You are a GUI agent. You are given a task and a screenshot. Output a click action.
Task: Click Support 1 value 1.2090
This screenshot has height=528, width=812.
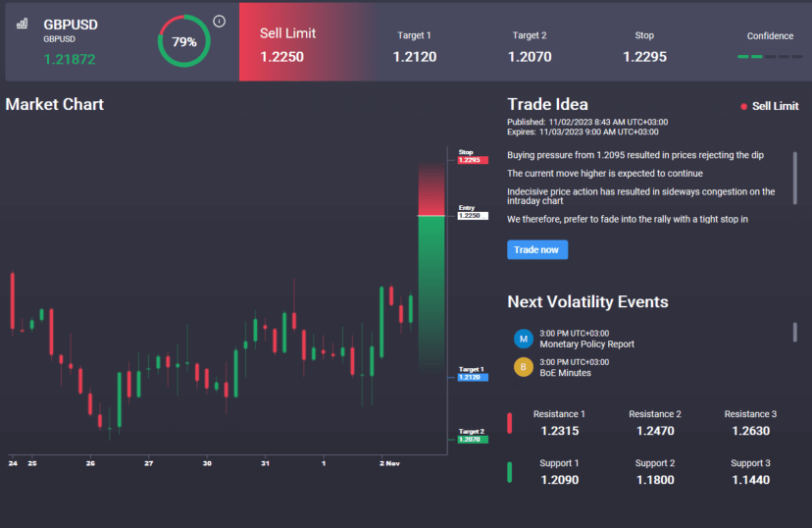tap(559, 480)
